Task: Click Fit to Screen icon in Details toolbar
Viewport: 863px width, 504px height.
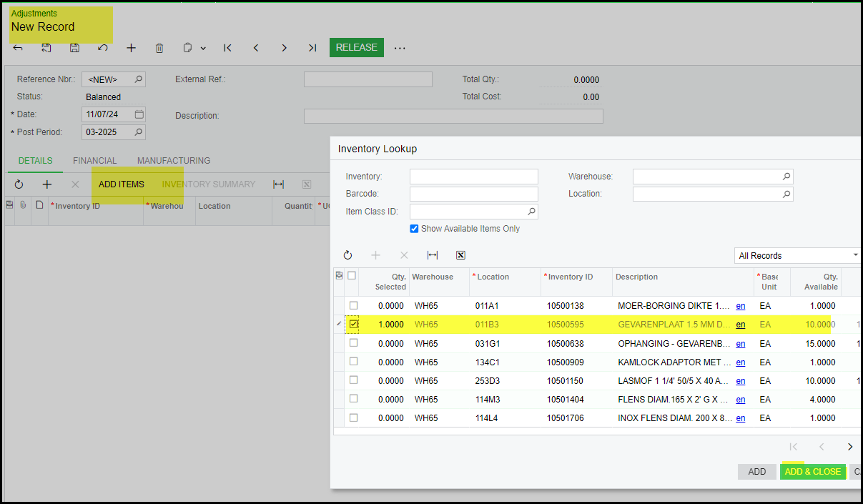Action: click(279, 184)
